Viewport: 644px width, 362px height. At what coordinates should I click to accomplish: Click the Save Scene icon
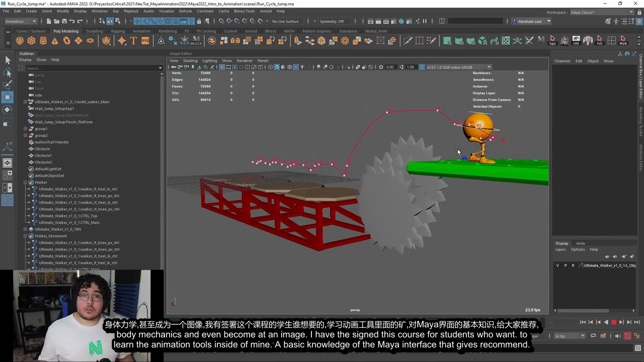tap(64, 21)
